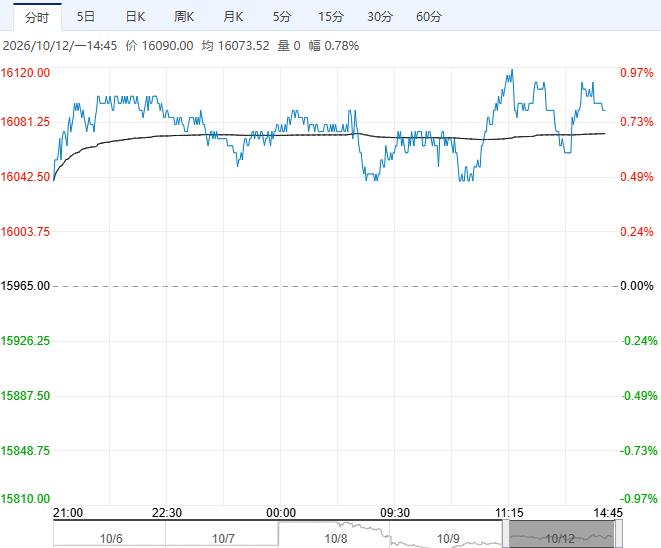Click the 22:30 time axis label
Image resolution: width=661 pixels, height=548 pixels.
[167, 513]
